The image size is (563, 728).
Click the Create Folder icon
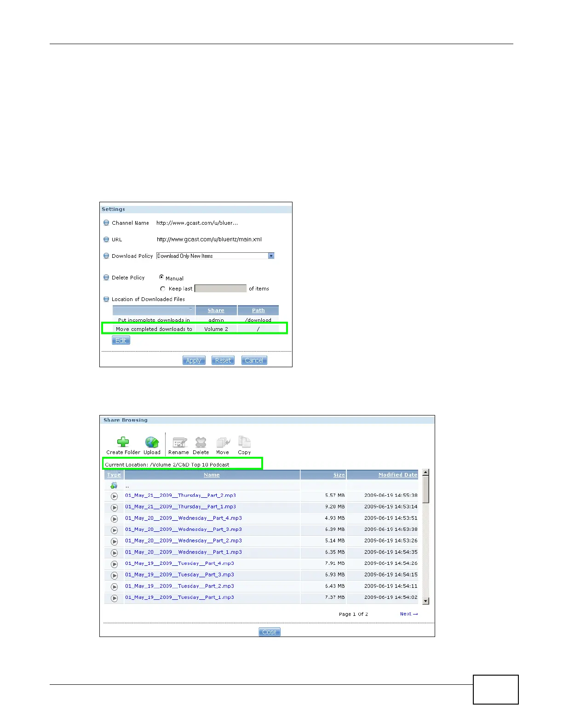123,442
